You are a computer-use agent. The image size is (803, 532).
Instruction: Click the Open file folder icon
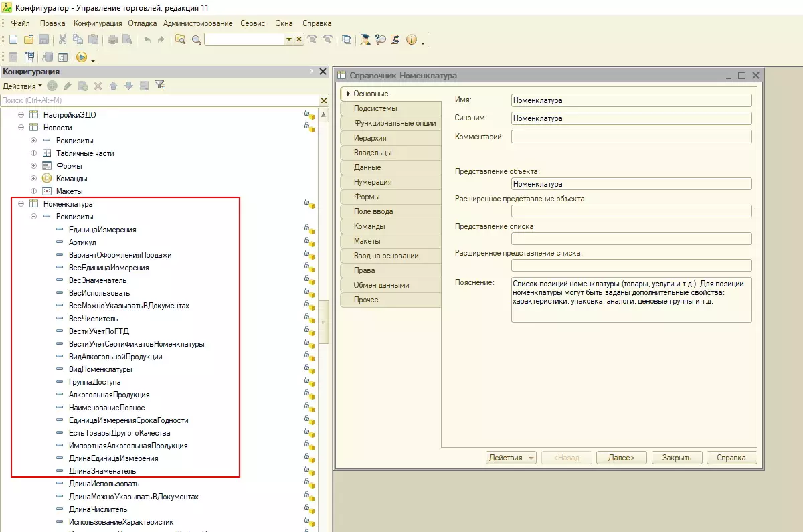(28, 40)
